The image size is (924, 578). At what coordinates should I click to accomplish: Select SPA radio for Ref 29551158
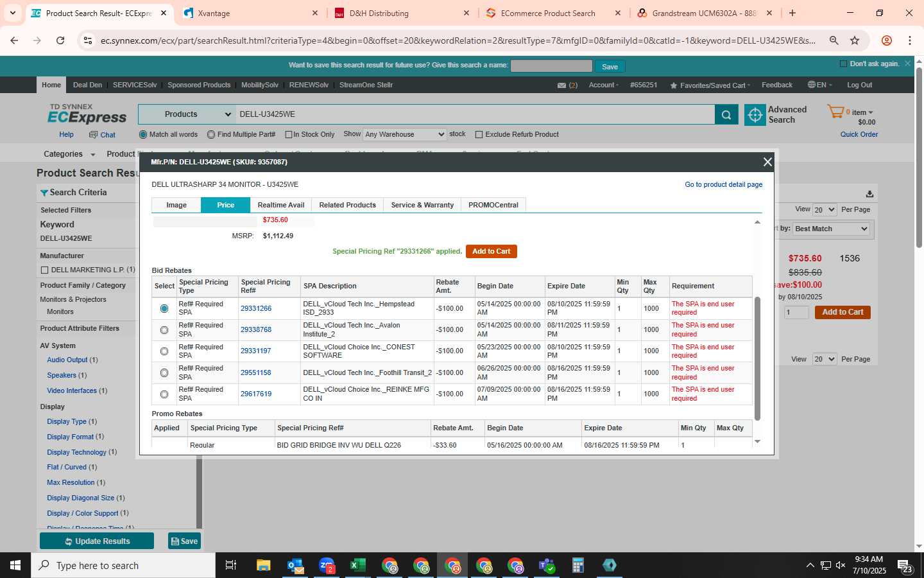tap(164, 372)
